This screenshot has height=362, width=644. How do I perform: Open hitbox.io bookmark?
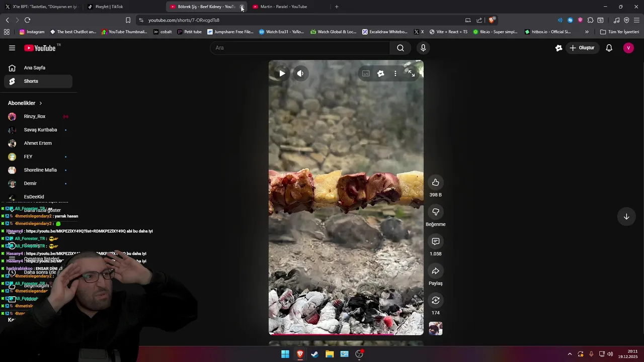548,32
